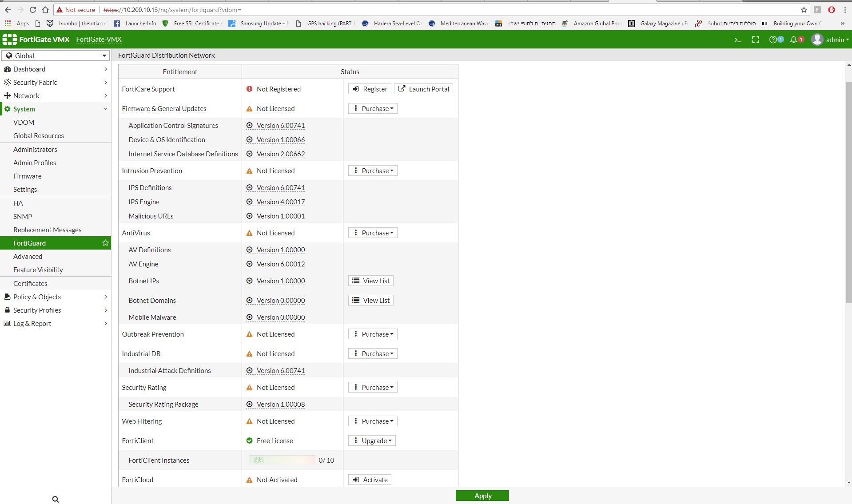This screenshot has width=852, height=504.
Task: Click the Application Control Signatures version link
Action: pos(281,125)
